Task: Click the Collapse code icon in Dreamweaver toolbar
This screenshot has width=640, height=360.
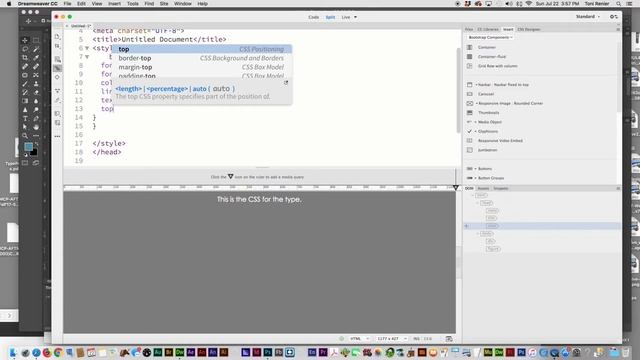Action: [x=58, y=91]
